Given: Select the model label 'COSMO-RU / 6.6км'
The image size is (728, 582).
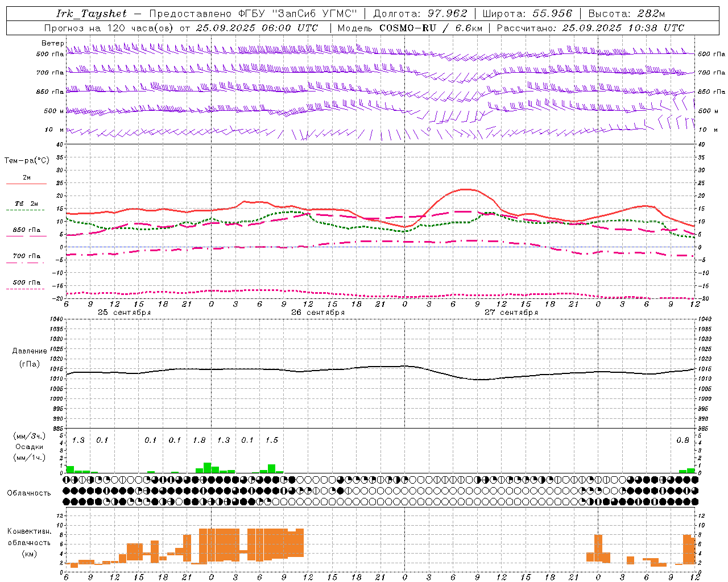Looking at the screenshot, I should coord(431,28).
